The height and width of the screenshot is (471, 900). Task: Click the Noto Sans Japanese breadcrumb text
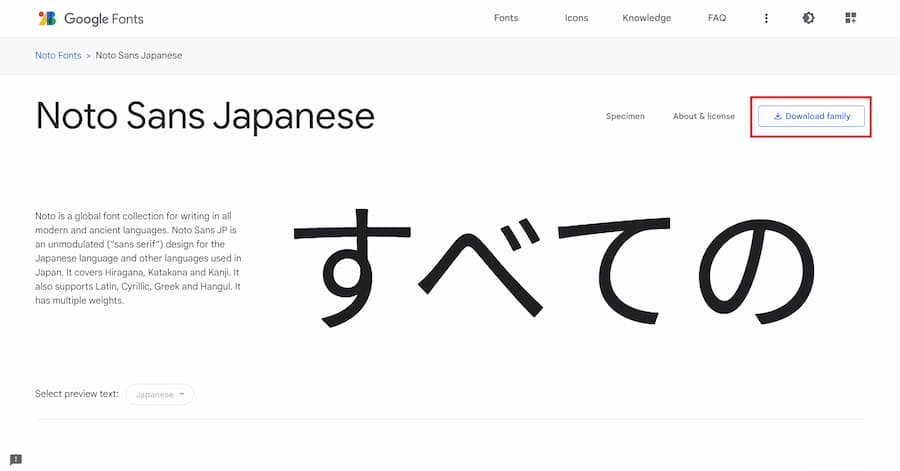[x=139, y=55]
